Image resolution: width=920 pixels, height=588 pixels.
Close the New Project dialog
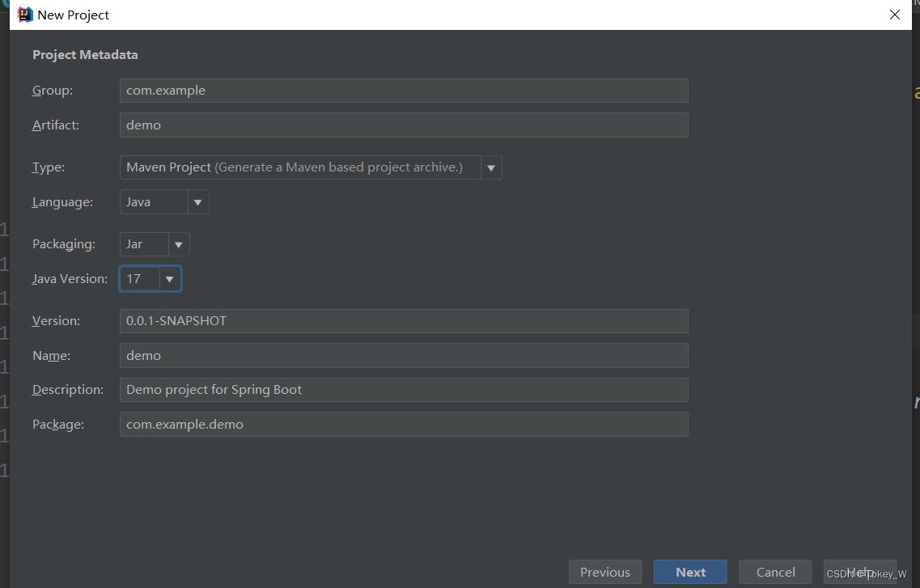click(x=894, y=15)
